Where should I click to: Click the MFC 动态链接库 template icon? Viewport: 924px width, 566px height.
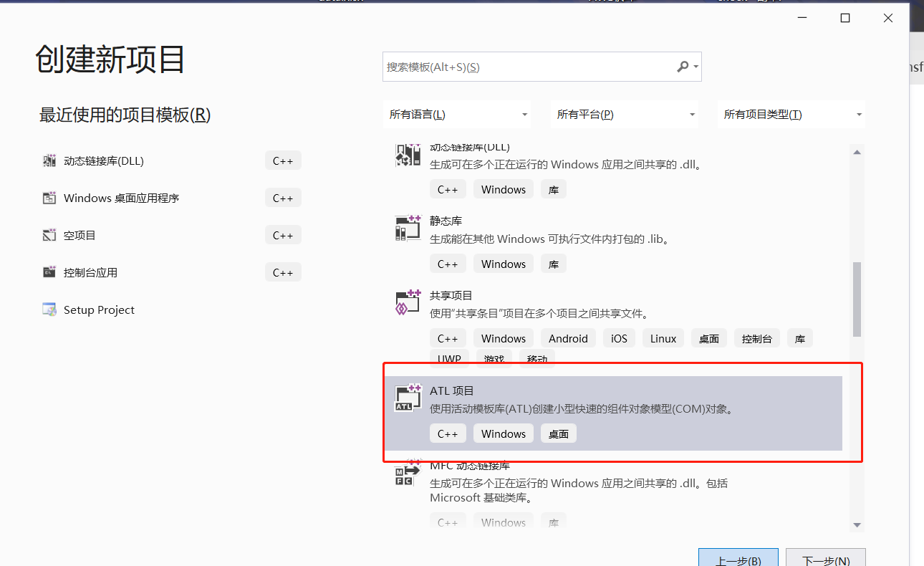[408, 474]
